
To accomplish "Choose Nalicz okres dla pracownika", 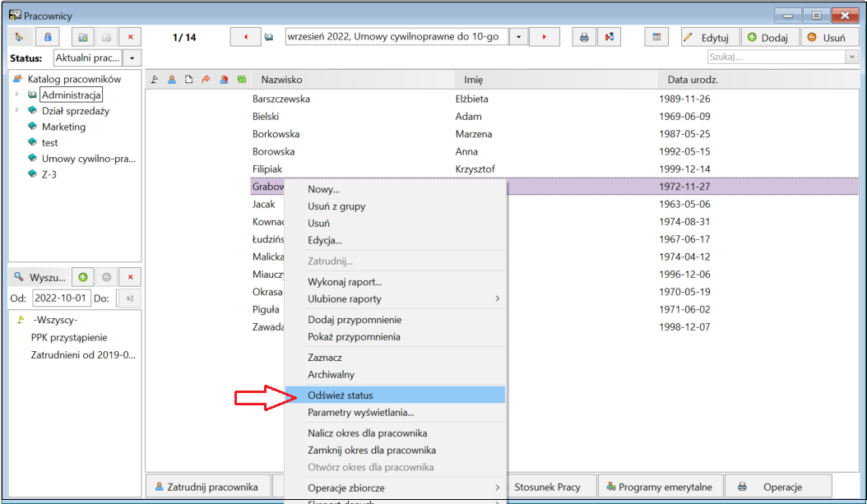I will (x=395, y=433).
